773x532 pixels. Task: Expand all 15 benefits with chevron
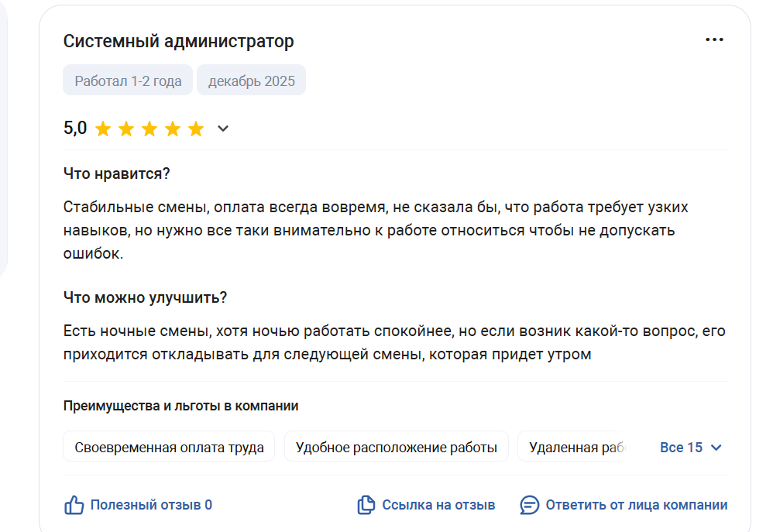716,448
